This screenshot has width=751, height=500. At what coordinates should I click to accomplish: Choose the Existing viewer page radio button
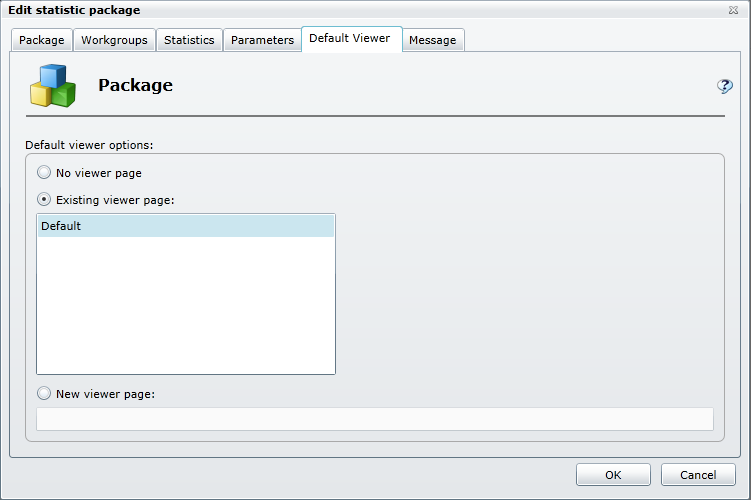coord(44,200)
